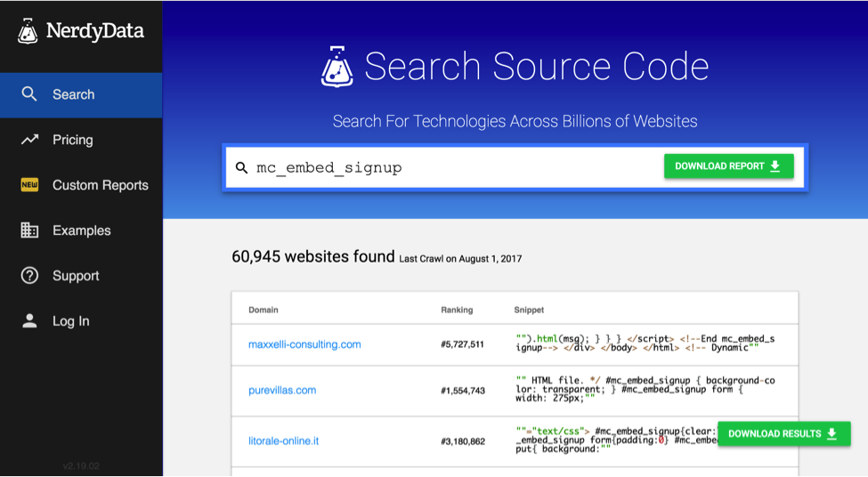Click the maxxelli-consulting code snippet
This screenshot has height=477, width=868.
click(645, 344)
